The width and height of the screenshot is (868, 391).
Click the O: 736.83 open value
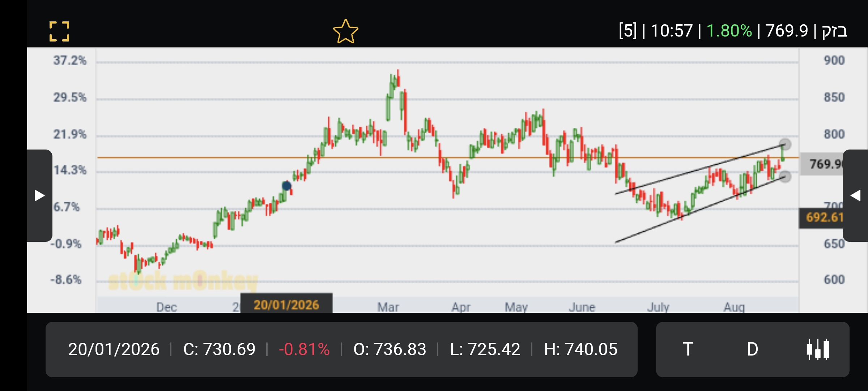point(390,349)
